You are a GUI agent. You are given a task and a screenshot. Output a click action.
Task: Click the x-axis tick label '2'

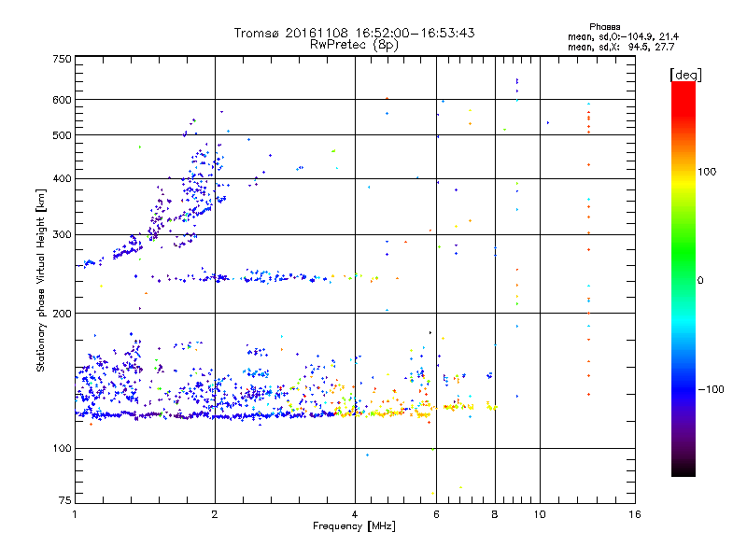point(215,514)
